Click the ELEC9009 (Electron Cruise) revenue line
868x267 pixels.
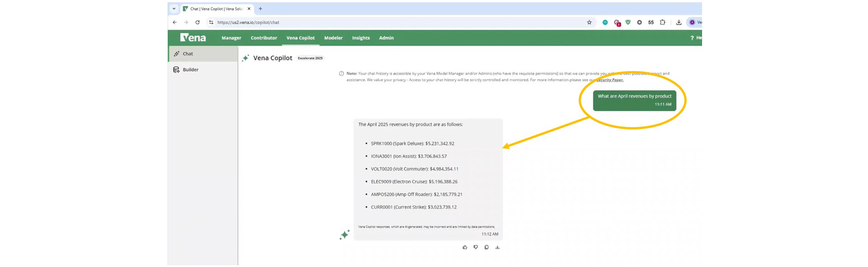[414, 181]
